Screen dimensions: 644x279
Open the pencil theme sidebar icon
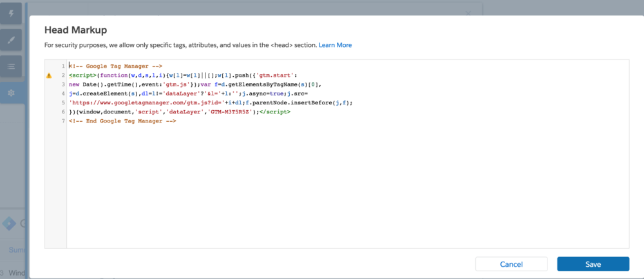[x=12, y=40]
